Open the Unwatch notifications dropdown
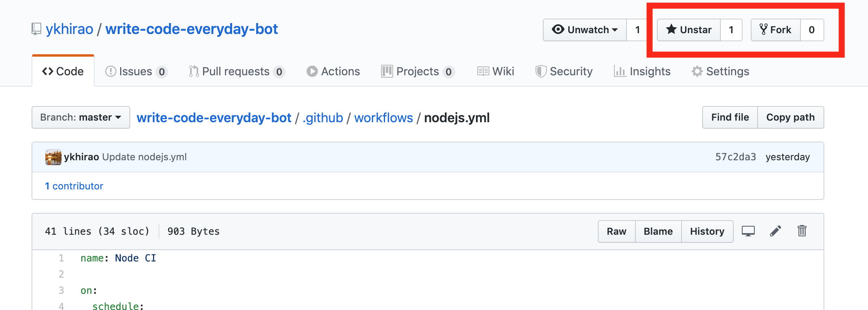 [585, 30]
